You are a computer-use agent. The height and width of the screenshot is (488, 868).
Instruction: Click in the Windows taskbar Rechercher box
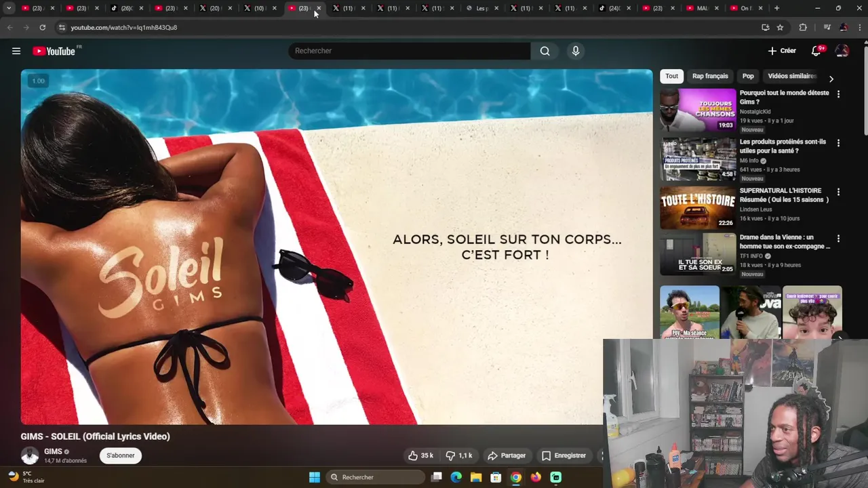point(375,477)
